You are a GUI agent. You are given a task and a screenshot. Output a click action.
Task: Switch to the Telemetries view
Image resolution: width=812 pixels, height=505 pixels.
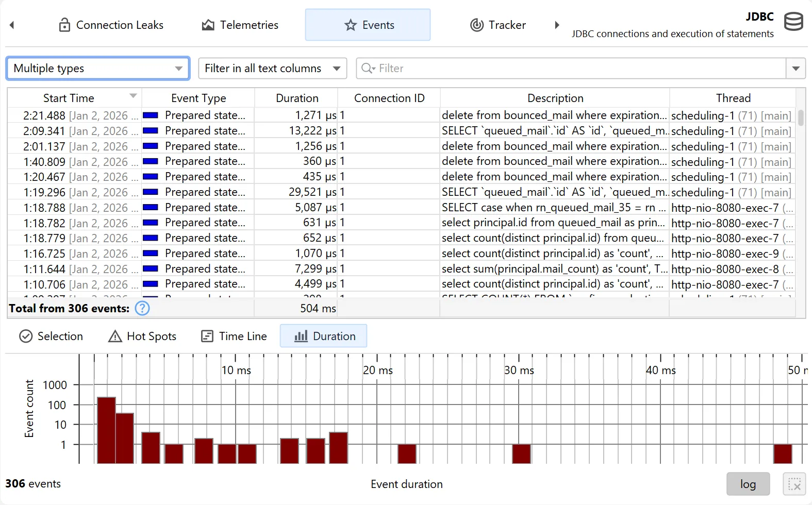click(240, 25)
